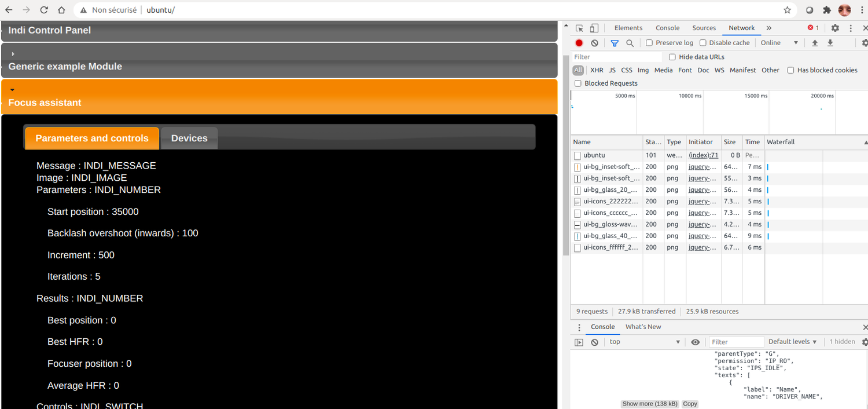The height and width of the screenshot is (409, 868).
Task: Enable Preserve log checkbox
Action: tap(649, 43)
